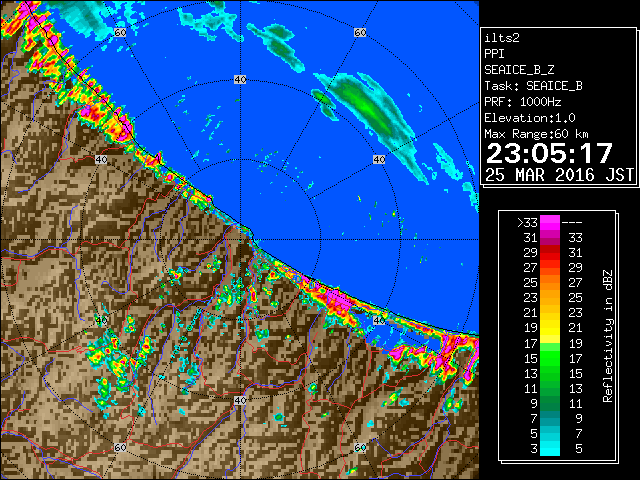Image resolution: width=640 pixels, height=480 pixels.
Task: Click the 23:05:17 timestamp
Action: click(x=549, y=153)
